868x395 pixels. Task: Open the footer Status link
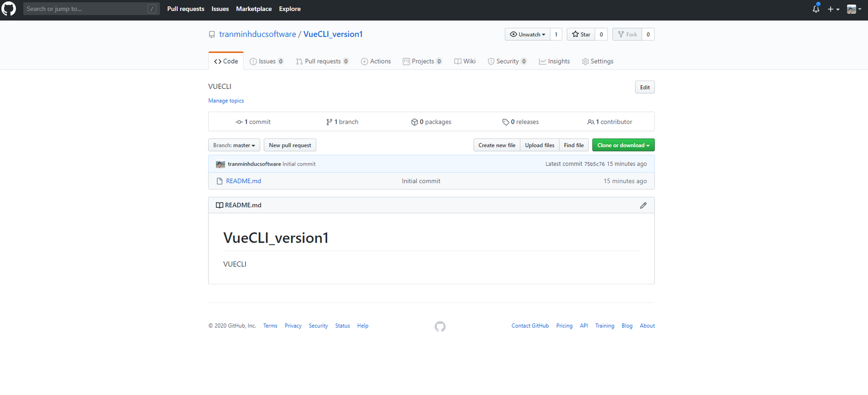342,326
